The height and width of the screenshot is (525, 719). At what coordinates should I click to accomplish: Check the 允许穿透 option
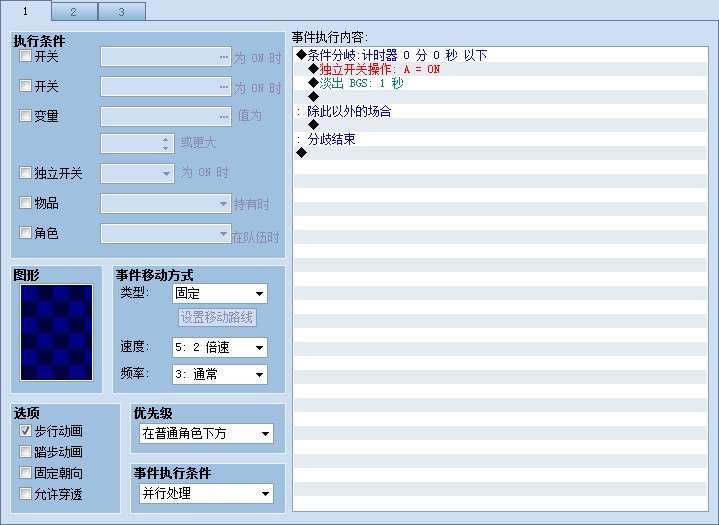(25, 494)
